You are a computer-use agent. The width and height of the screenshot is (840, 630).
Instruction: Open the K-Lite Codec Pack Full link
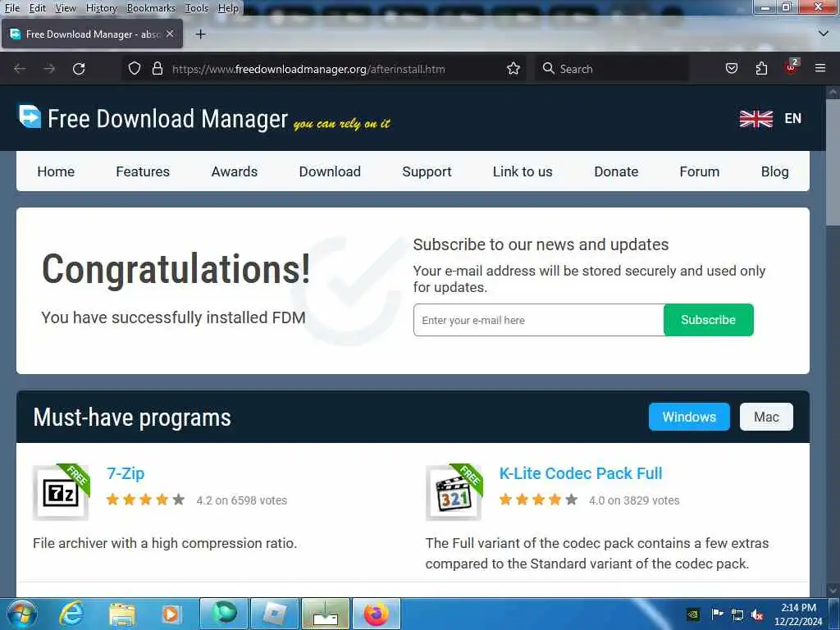581,473
